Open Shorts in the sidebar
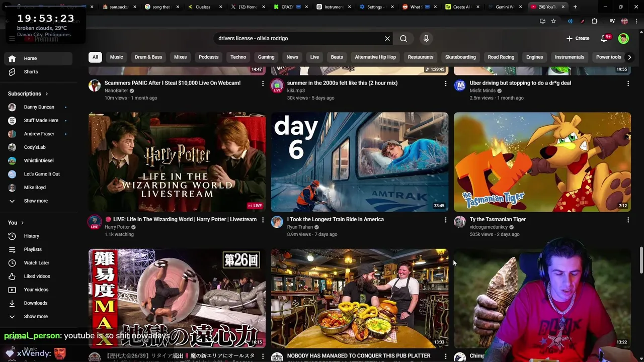Image resolution: width=644 pixels, height=362 pixels. tap(38, 72)
